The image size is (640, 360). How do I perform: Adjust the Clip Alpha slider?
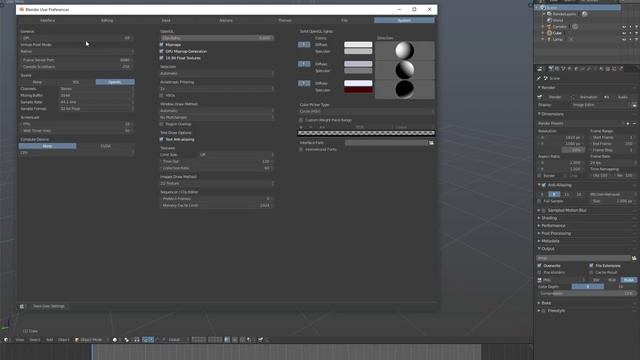216,38
